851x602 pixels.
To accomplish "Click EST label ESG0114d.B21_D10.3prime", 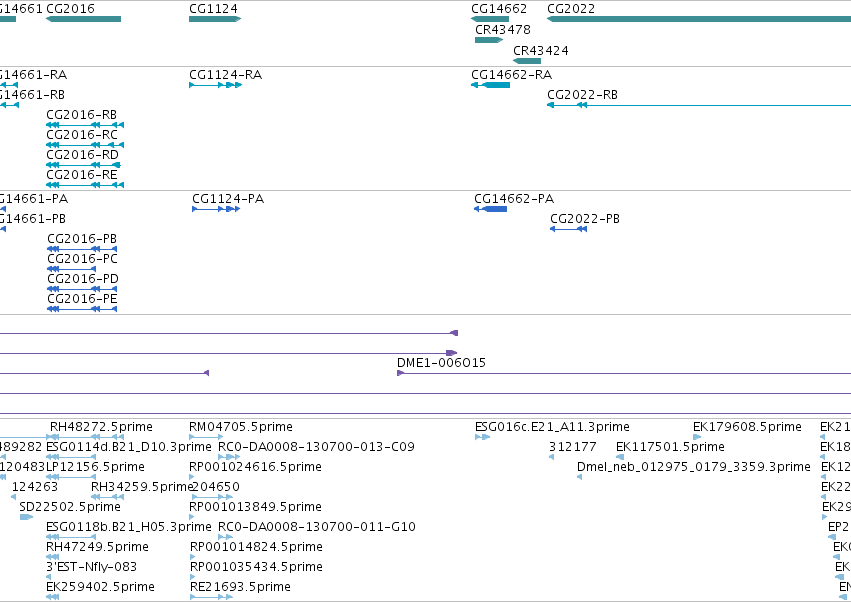I will click(129, 447).
